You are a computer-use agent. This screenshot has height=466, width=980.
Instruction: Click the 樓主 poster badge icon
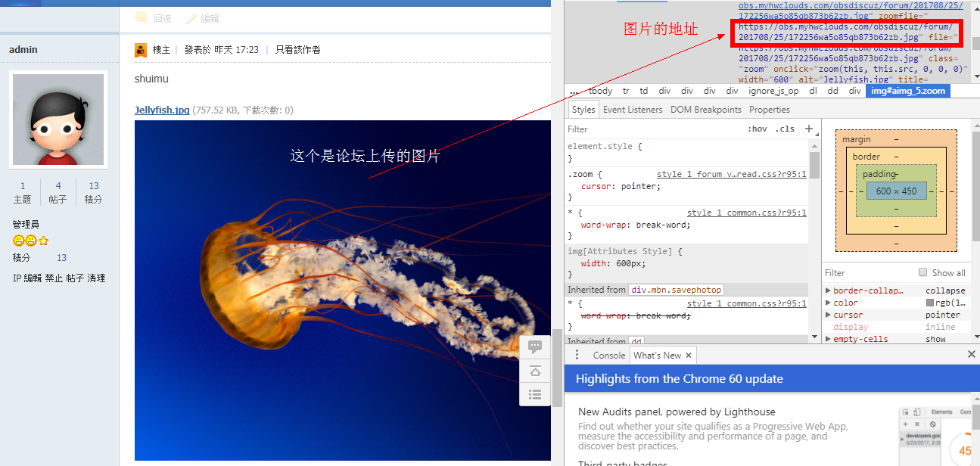[141, 50]
